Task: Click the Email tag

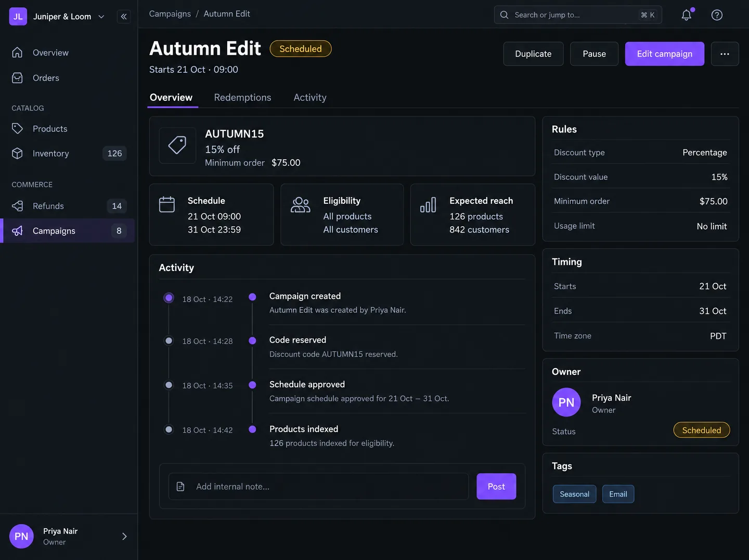Action: point(618,494)
